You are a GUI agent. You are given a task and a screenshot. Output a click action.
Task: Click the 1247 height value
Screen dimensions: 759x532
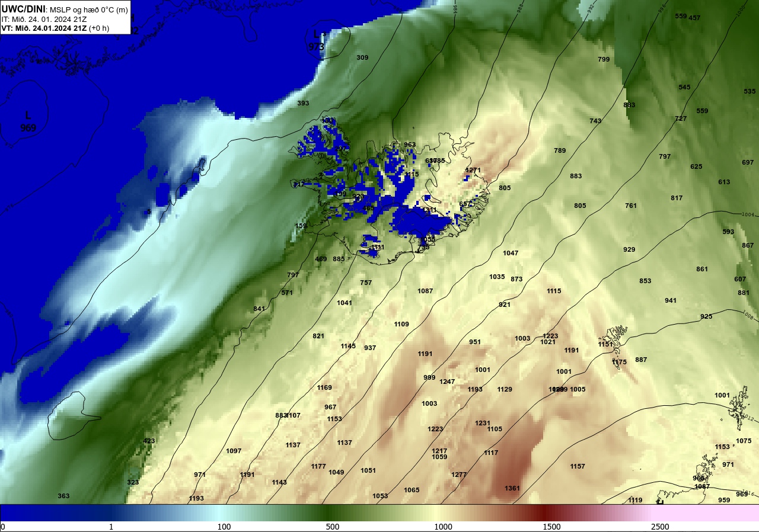click(x=447, y=382)
